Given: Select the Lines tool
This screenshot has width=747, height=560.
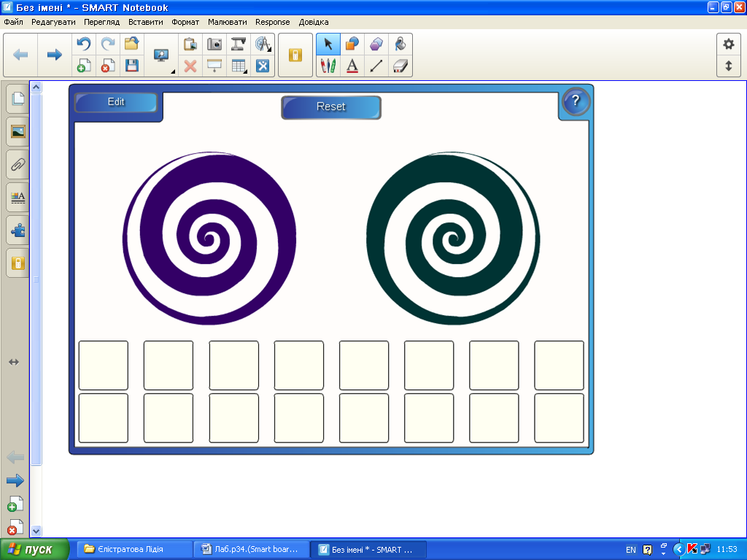Looking at the screenshot, I should coord(376,66).
